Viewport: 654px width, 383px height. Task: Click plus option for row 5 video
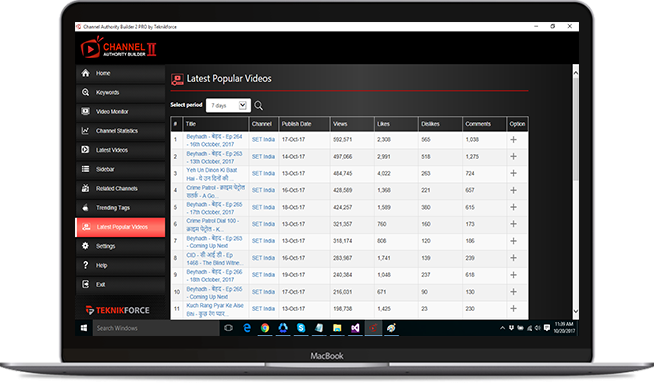coord(513,207)
